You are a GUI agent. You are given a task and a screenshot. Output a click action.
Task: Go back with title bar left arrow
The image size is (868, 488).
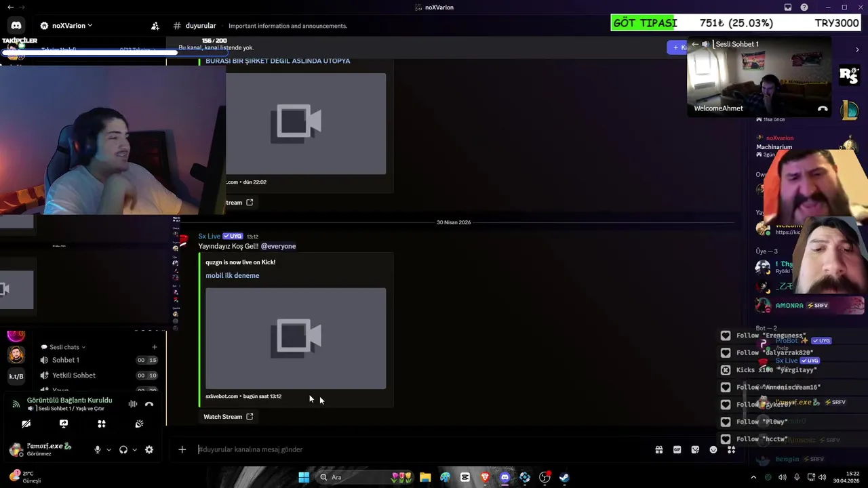pyautogui.click(x=10, y=7)
